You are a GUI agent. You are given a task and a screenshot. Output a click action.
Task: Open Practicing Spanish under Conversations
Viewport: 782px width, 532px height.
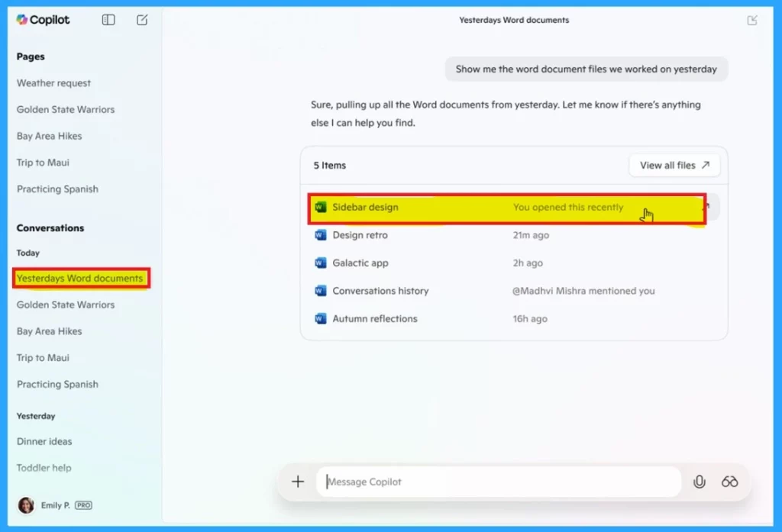tap(57, 385)
